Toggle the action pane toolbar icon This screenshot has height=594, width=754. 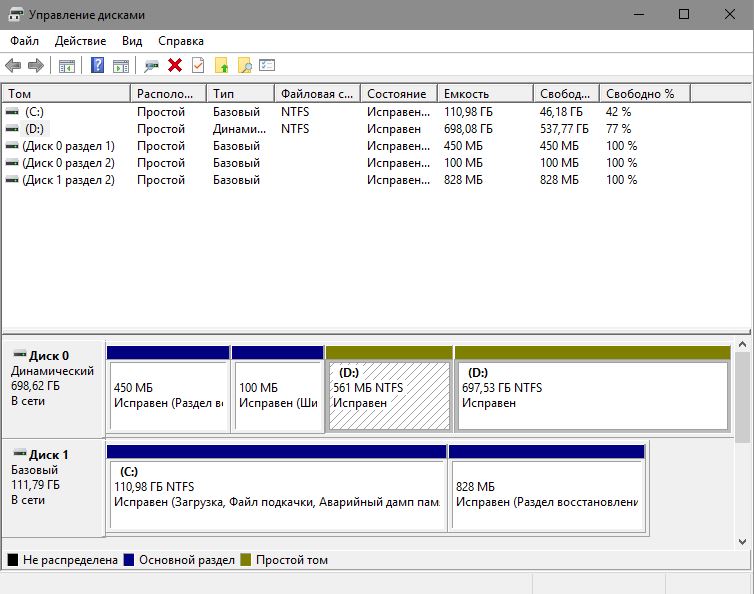pos(121,66)
